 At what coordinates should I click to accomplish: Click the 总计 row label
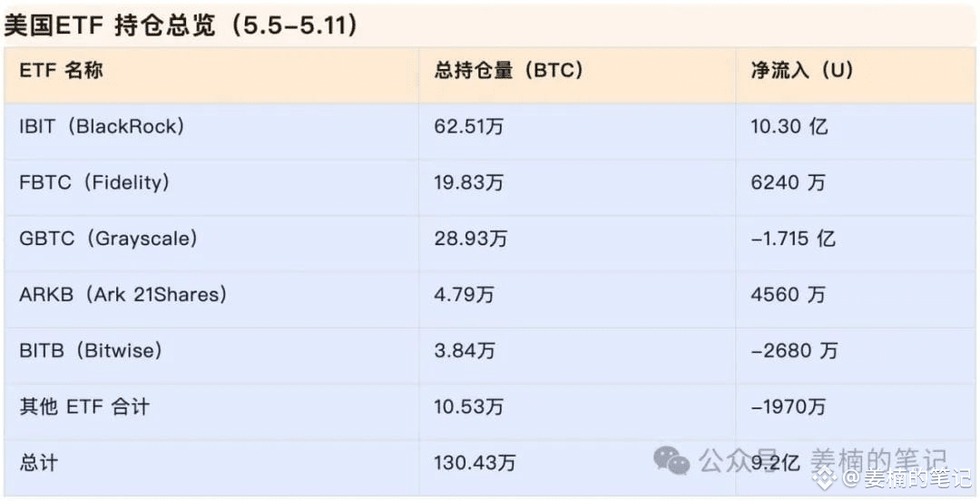(x=39, y=463)
